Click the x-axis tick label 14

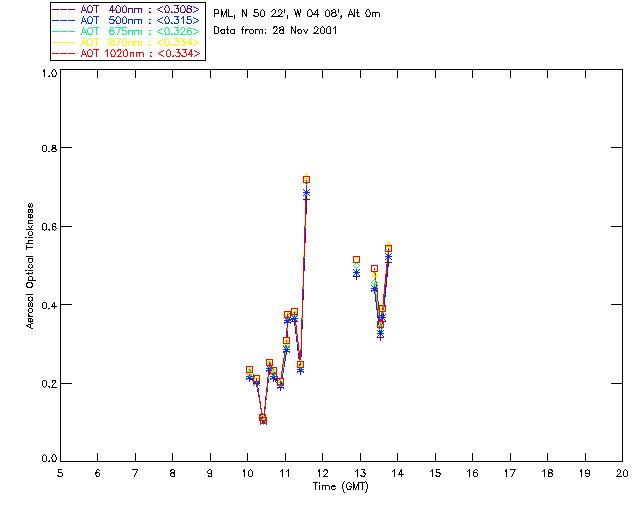(x=398, y=473)
